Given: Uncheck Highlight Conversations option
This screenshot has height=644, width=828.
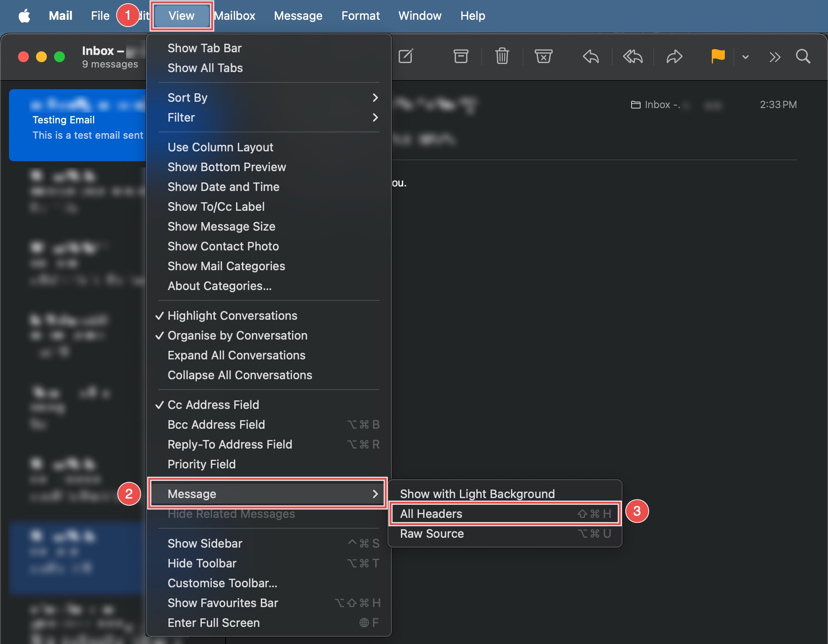Looking at the screenshot, I should point(232,316).
